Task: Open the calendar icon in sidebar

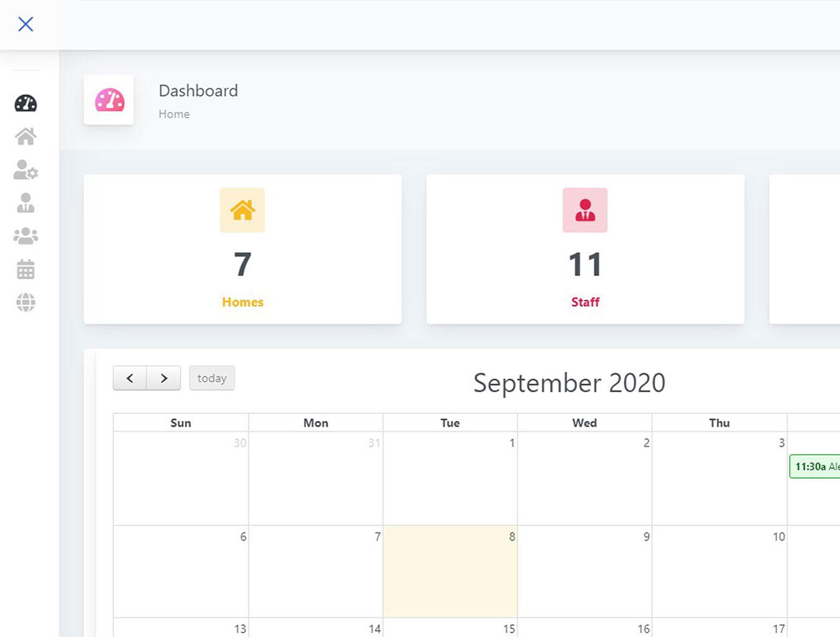Action: [25, 269]
